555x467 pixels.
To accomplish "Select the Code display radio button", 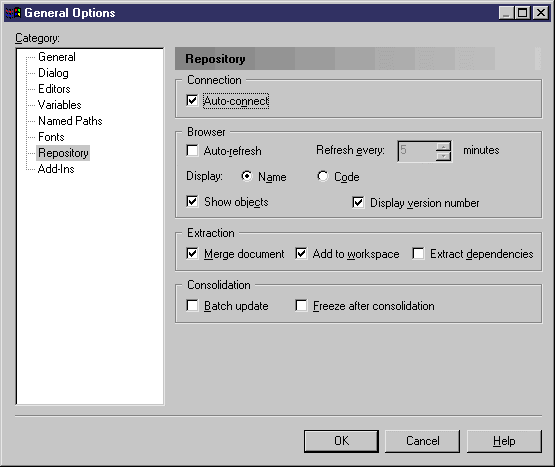I will (322, 176).
